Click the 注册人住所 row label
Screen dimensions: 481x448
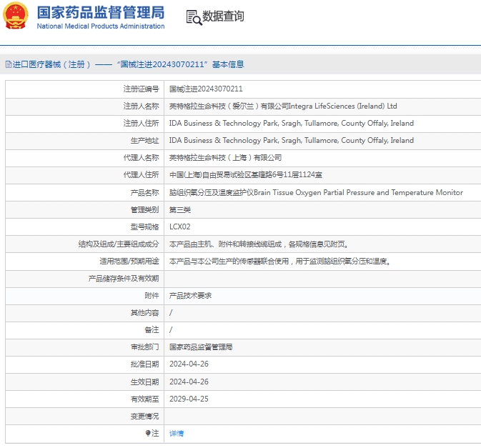pyautogui.click(x=141, y=124)
